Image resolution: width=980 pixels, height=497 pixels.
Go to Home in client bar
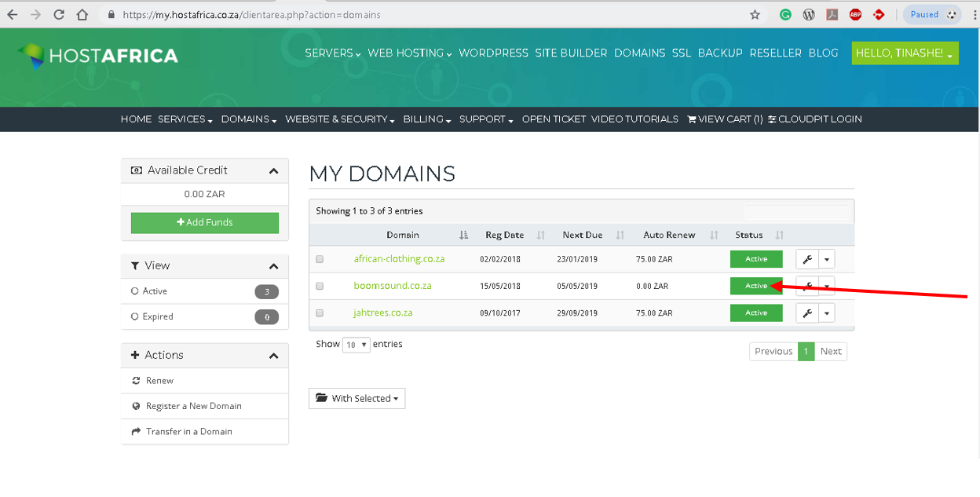click(x=136, y=119)
